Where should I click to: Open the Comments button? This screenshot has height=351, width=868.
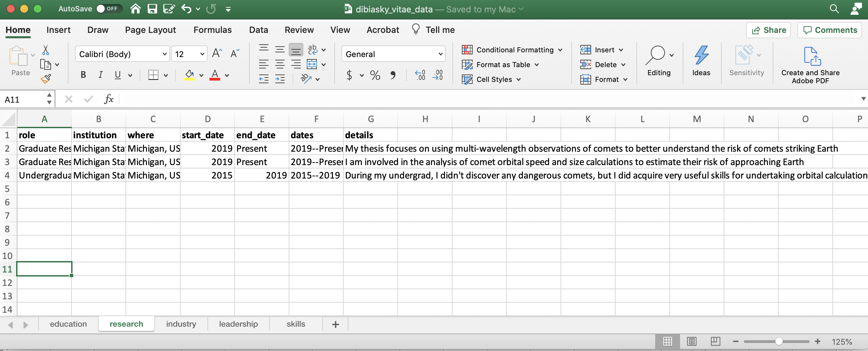(x=830, y=30)
